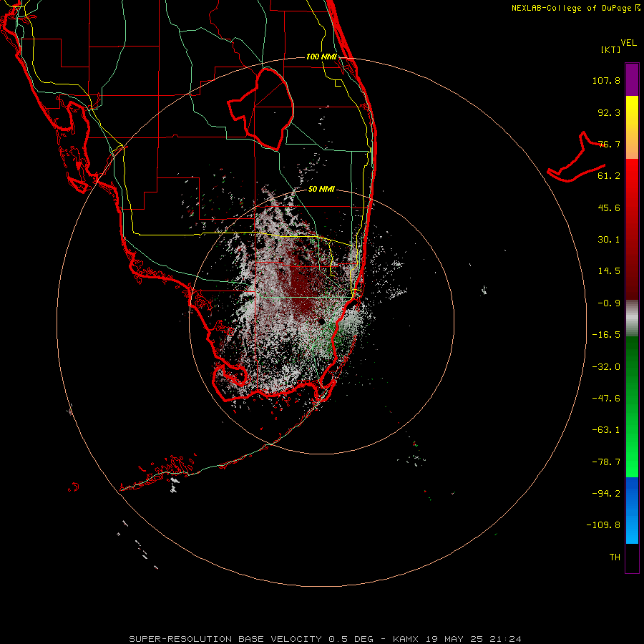Screen dimensions: 644x644
Task: Click the [KT] units label
Action: click(611, 49)
